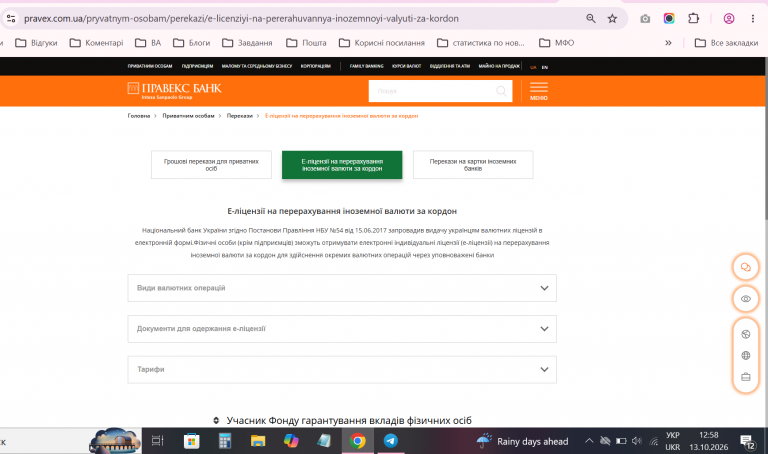
Task: Select Перекази на картки іноземних банків tab
Action: point(473,165)
